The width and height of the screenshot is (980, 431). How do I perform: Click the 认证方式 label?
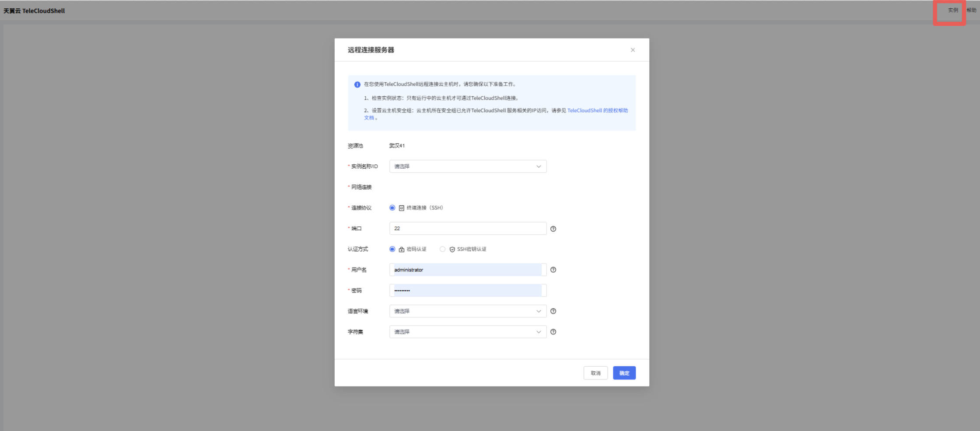coord(358,249)
